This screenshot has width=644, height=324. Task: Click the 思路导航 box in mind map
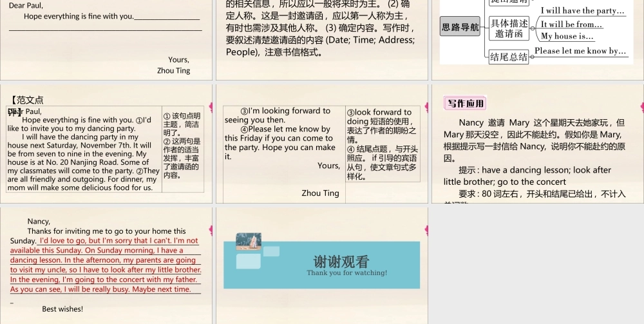pyautogui.click(x=460, y=26)
